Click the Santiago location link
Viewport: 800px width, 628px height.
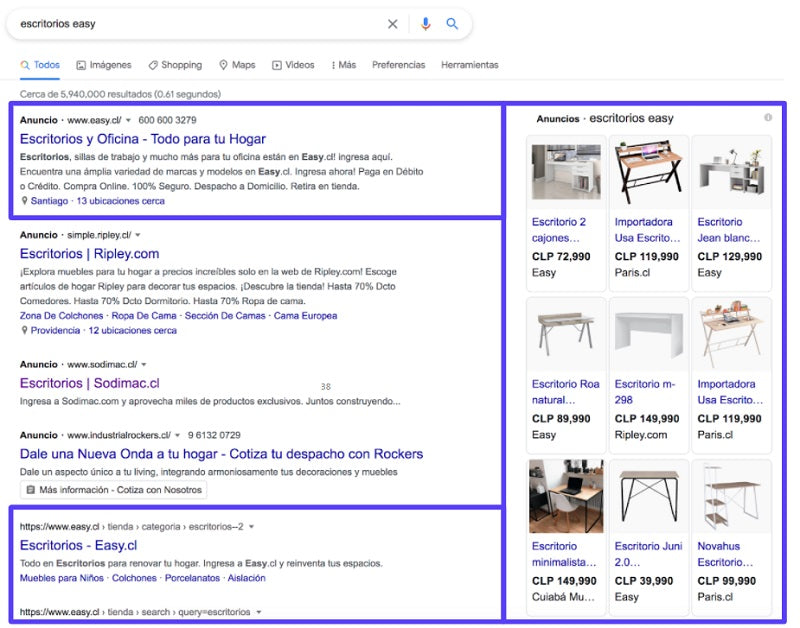point(49,201)
